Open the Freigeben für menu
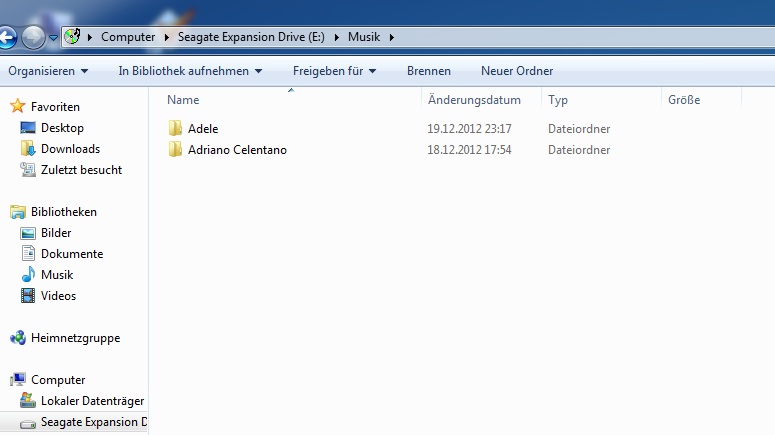 tap(335, 71)
